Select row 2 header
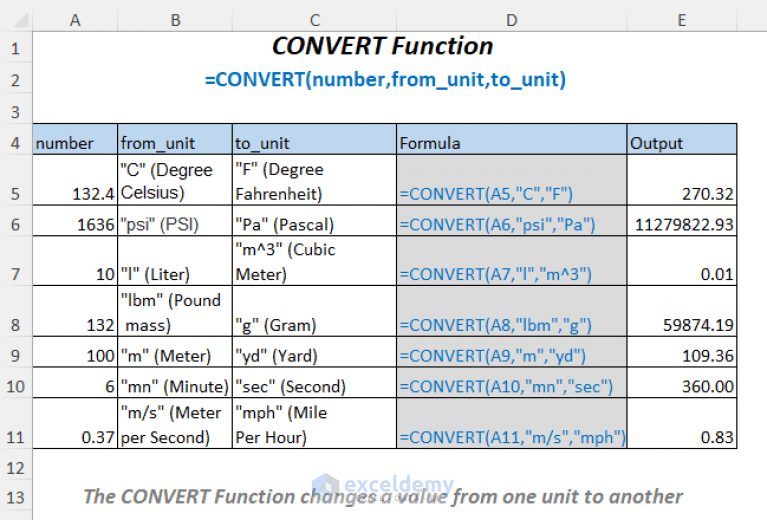 [x=16, y=80]
